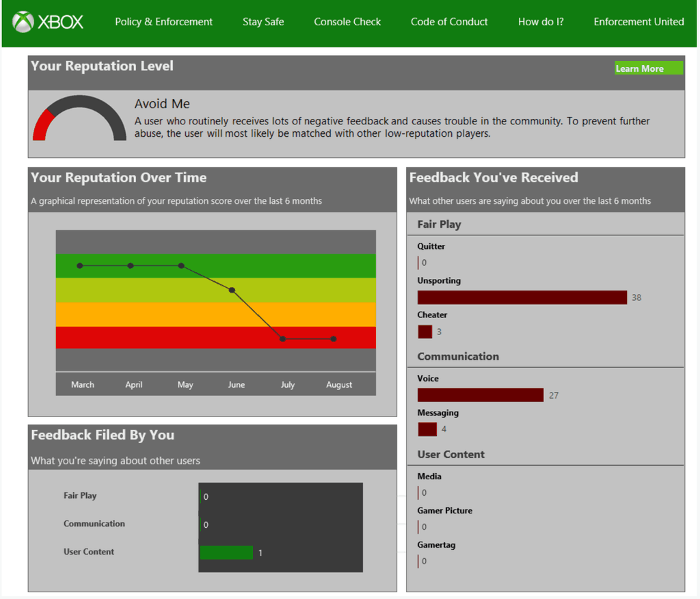Click the March label on the graph axis
700x599 pixels.
coord(82,384)
